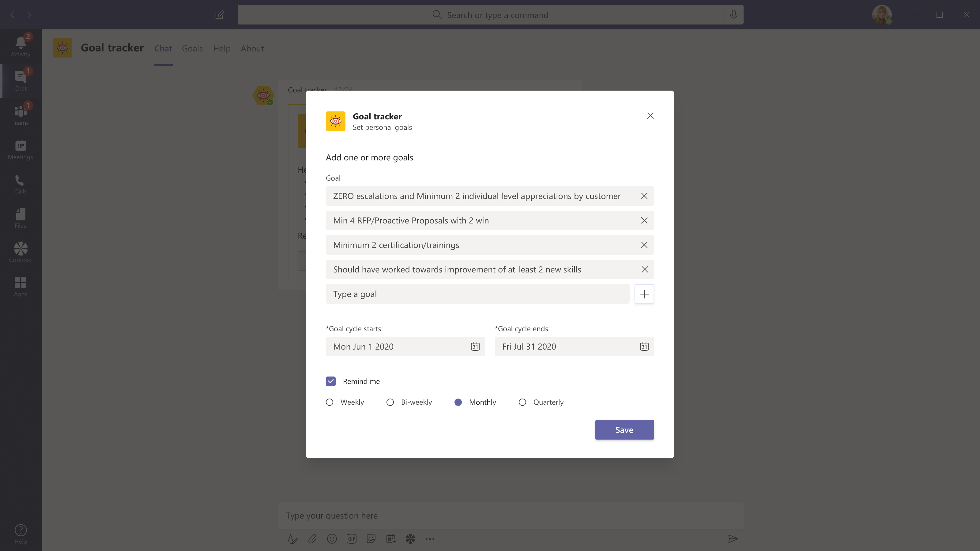980x551 pixels.
Task: Open the Contoso app in sidebar
Action: (21, 252)
